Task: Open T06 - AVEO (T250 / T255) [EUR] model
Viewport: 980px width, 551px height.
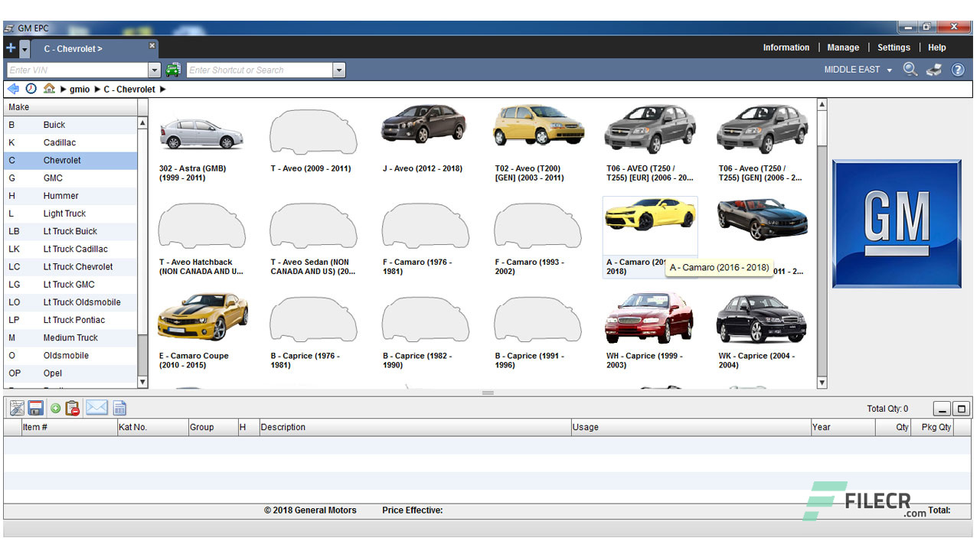Action: [650, 129]
